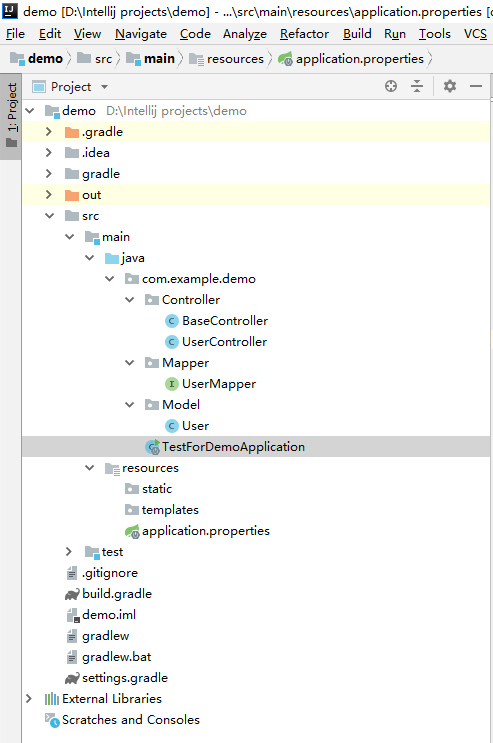
Task: Click the Project view icon beside the dropdown
Action: (x=38, y=87)
